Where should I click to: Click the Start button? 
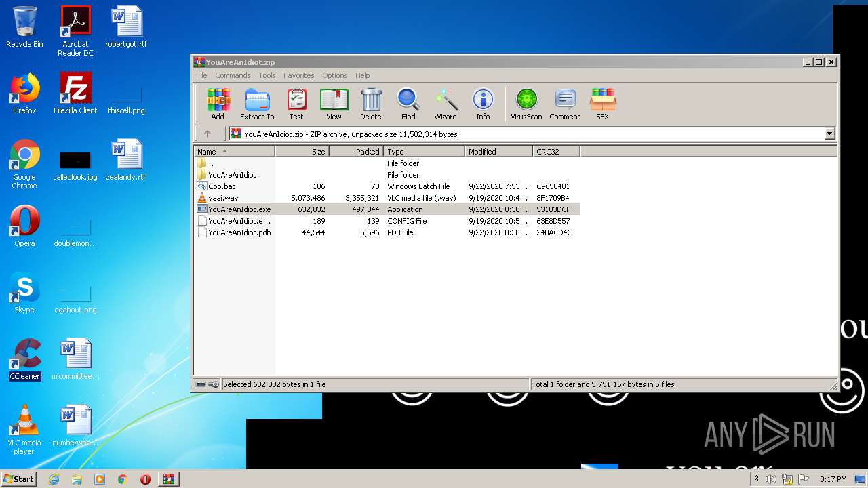pos(19,479)
